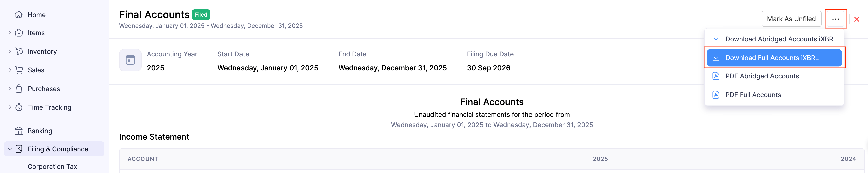Click the Time Tracking stopwatch icon
Screen dimensions: 868x173
pos(19,107)
